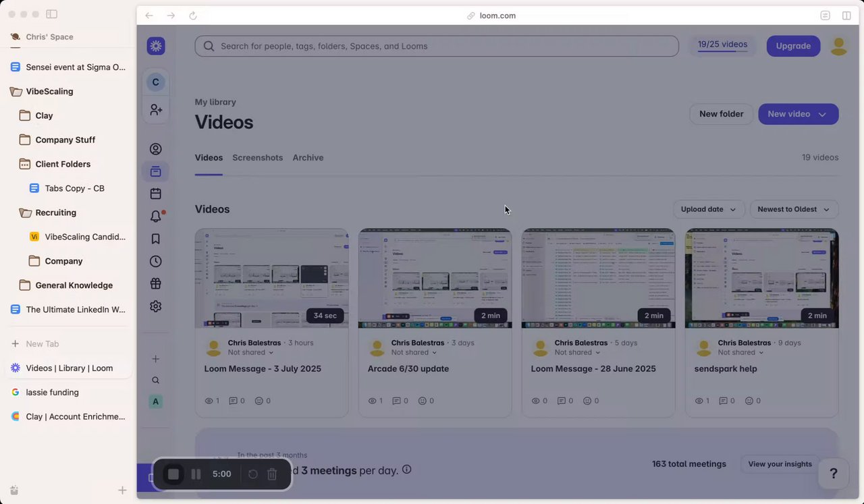Click the reactions smiley on Loom Message - 3 July 2025
The width and height of the screenshot is (864, 504).
(x=259, y=401)
